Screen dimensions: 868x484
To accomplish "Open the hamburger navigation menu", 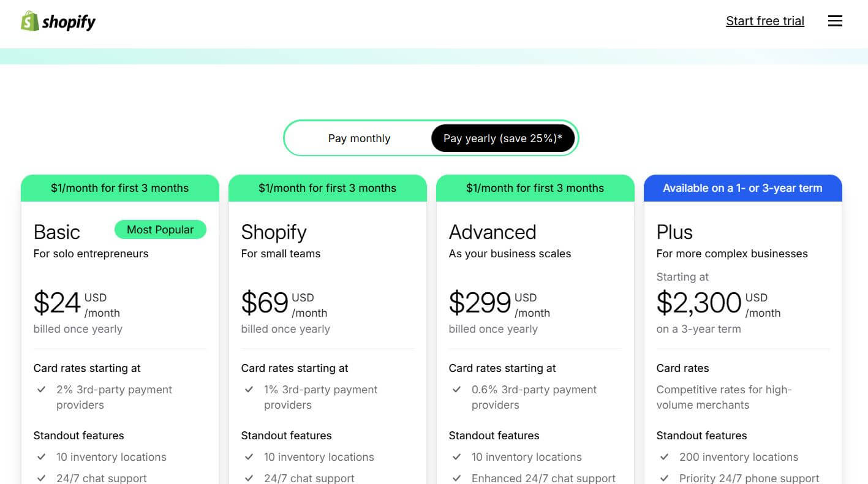I will coord(835,20).
